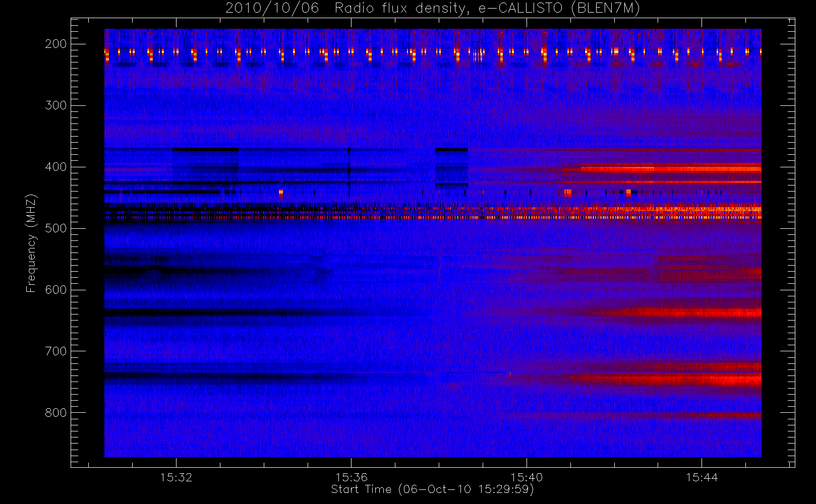Select the 300 frequency axis label

[x=56, y=105]
